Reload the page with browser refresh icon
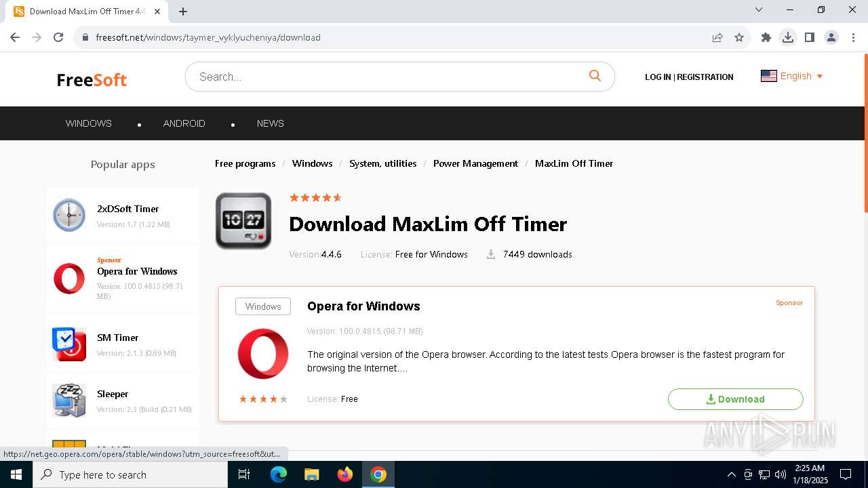The image size is (868, 488). click(58, 37)
